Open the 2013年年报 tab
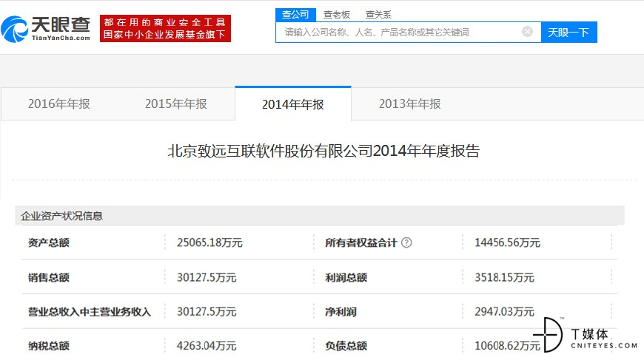Image resolution: width=644 pixels, height=360 pixels. (x=409, y=103)
